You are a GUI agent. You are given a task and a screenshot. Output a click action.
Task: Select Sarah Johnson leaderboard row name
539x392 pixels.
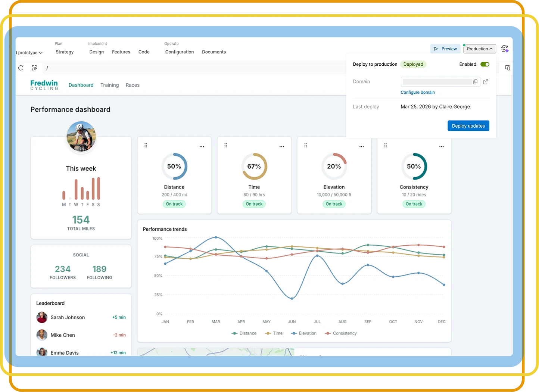point(68,317)
